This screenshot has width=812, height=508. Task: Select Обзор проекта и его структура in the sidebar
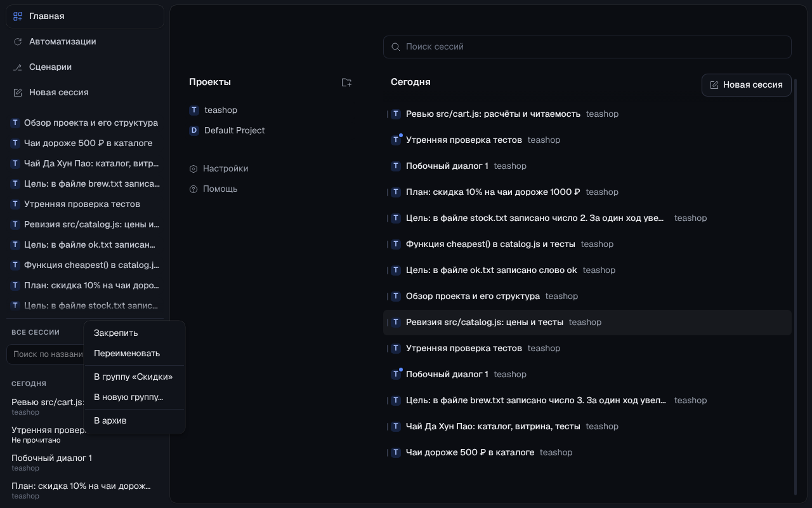[x=85, y=123]
